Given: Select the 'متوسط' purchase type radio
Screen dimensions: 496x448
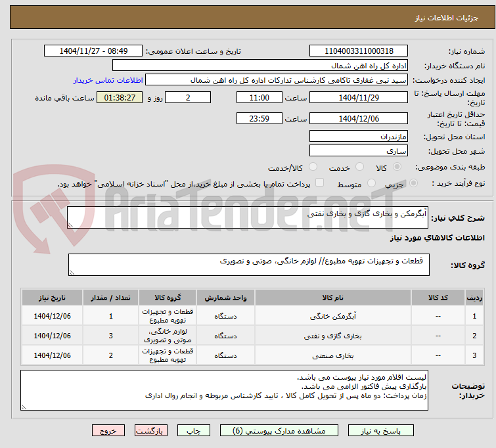Looking at the screenshot, I should [x=371, y=183].
